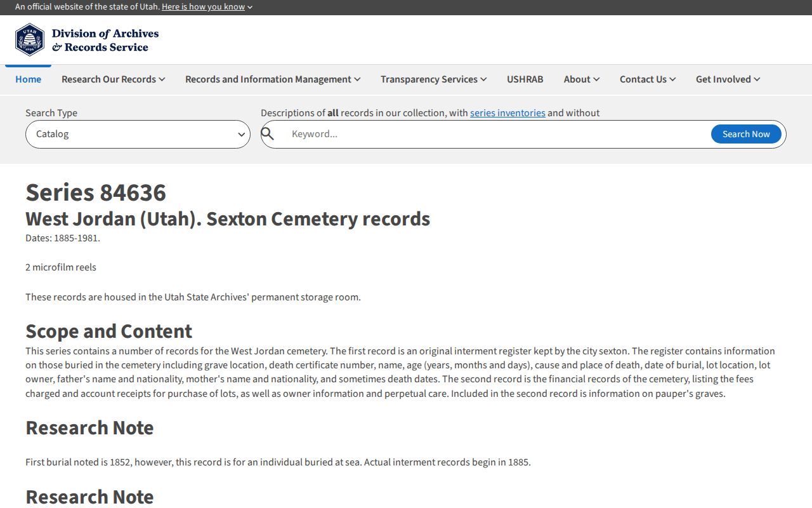This screenshot has height=508, width=812.
Task: Click the '2 microfilm reels' text
Action: click(x=61, y=267)
